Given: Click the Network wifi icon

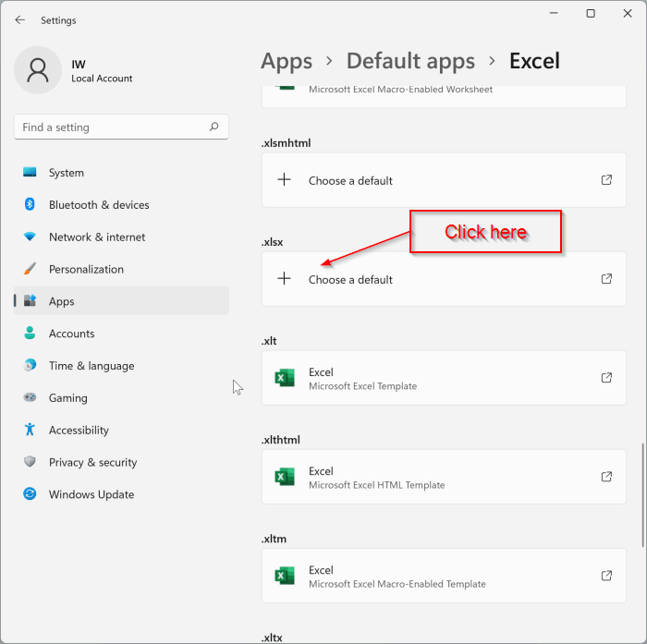Looking at the screenshot, I should click(30, 237).
